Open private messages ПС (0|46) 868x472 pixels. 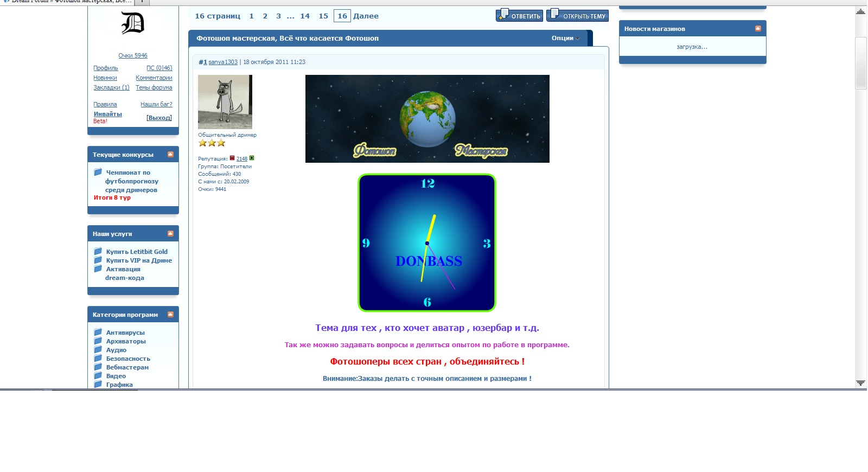point(159,68)
